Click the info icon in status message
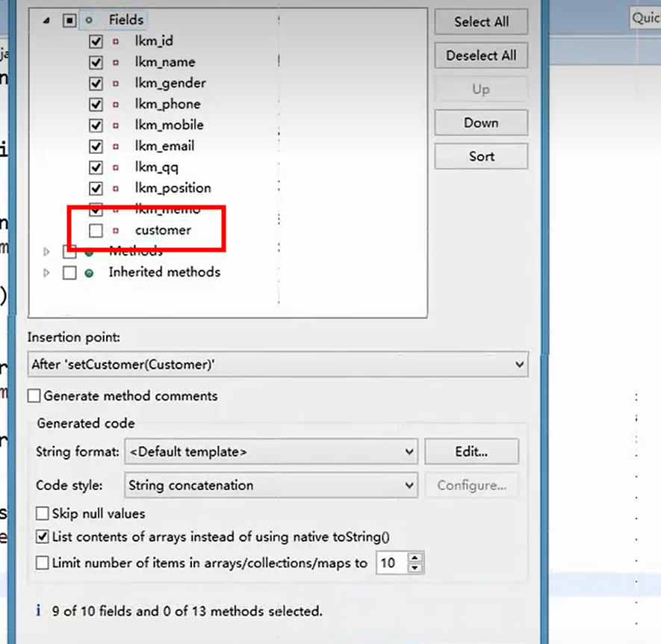Viewport: 661px width, 644px height. (38, 610)
